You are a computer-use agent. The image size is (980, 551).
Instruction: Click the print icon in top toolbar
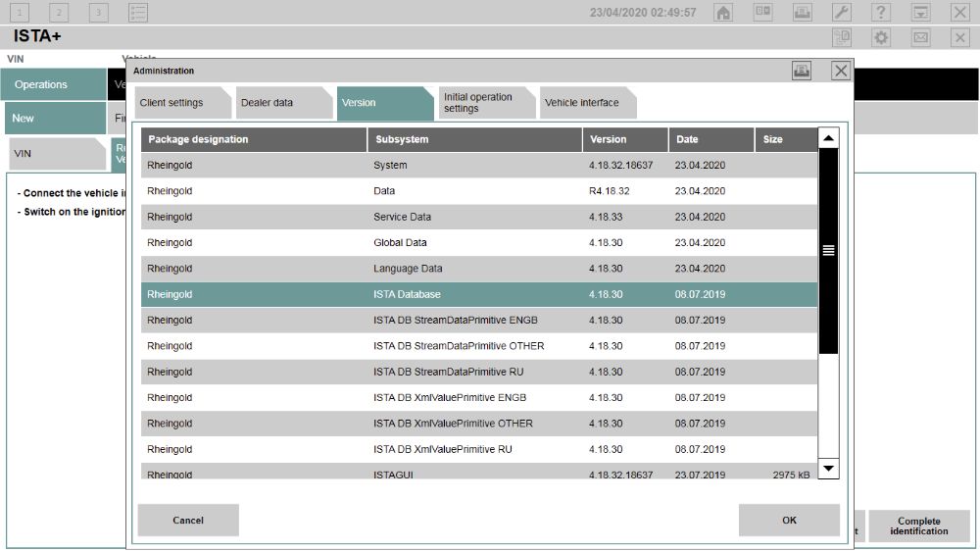[x=803, y=13]
